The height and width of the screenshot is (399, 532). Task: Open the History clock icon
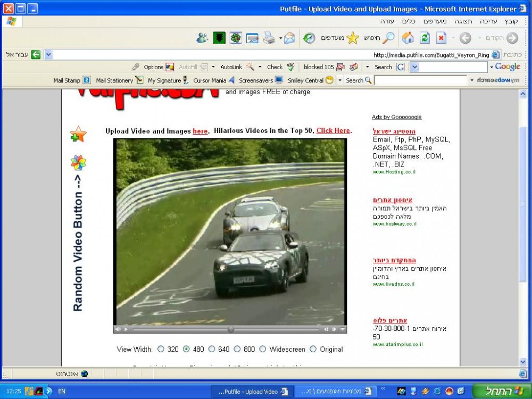309,38
